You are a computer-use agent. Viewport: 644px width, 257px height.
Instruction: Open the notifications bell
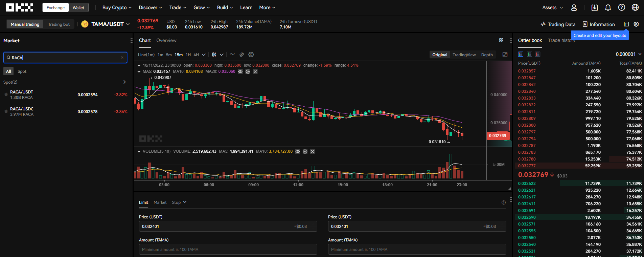tap(608, 7)
